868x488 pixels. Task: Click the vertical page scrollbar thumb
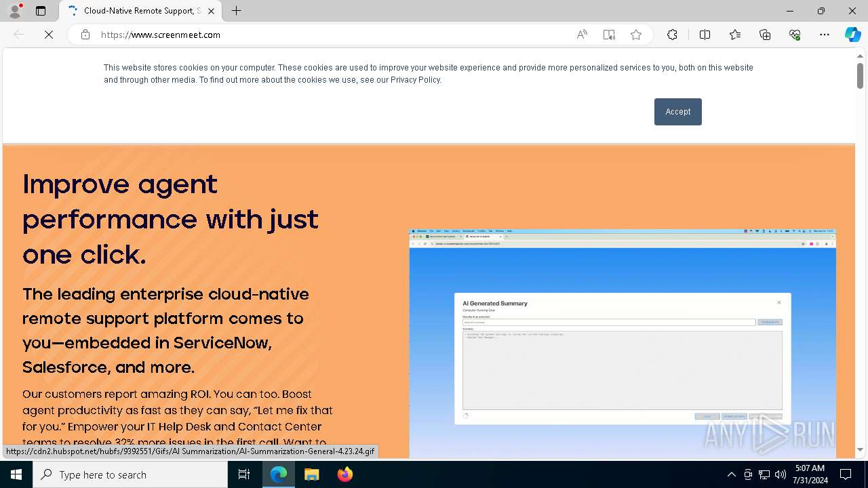pos(860,75)
